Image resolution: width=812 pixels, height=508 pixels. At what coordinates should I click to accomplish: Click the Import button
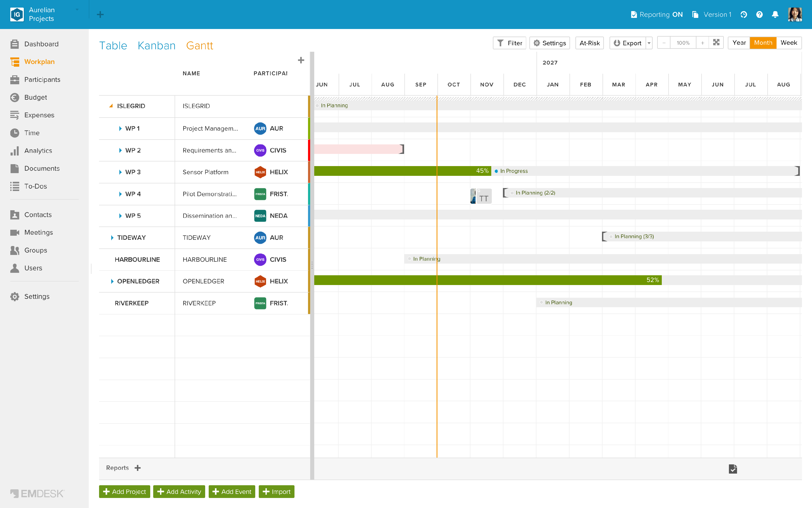tap(276, 491)
